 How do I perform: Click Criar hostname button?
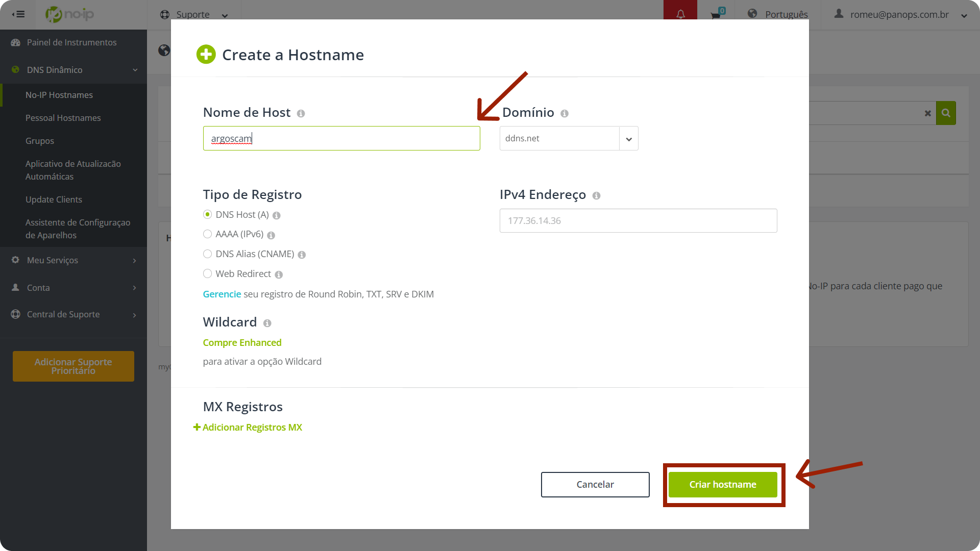[723, 484]
